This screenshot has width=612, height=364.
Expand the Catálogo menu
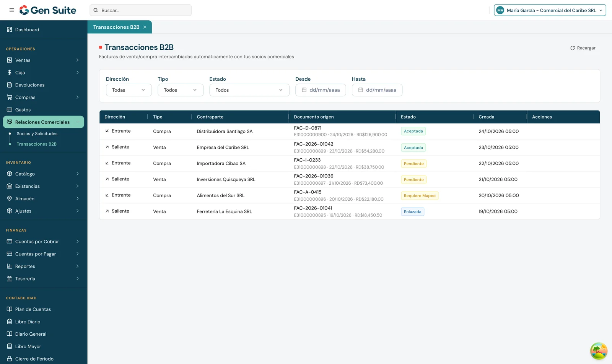(44, 174)
